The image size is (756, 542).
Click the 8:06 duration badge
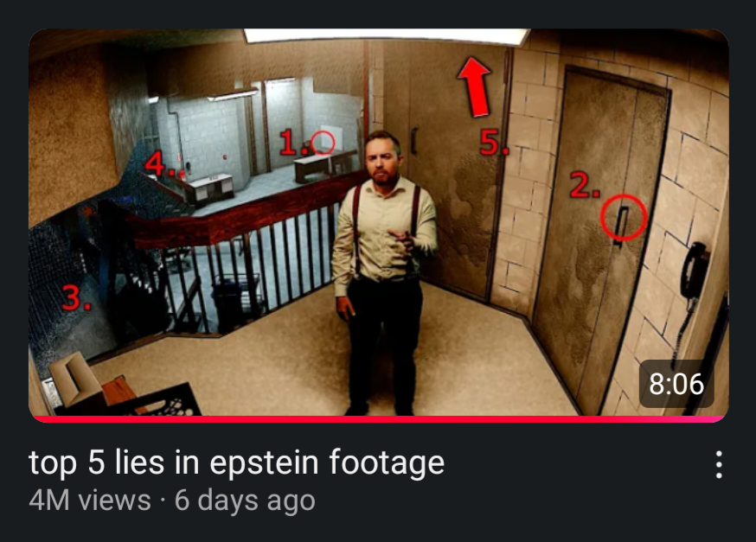676,384
